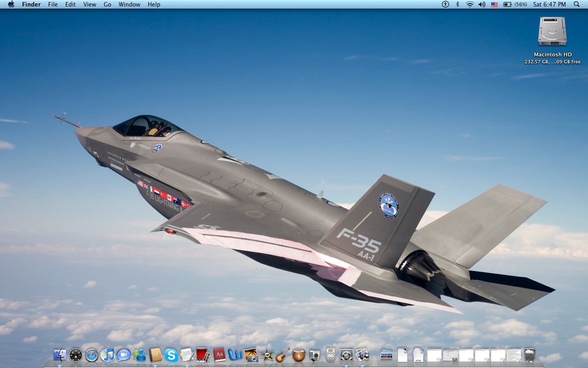The height and width of the screenshot is (368, 588).
Task: Open the blank document file in Dock
Action: tap(402, 355)
